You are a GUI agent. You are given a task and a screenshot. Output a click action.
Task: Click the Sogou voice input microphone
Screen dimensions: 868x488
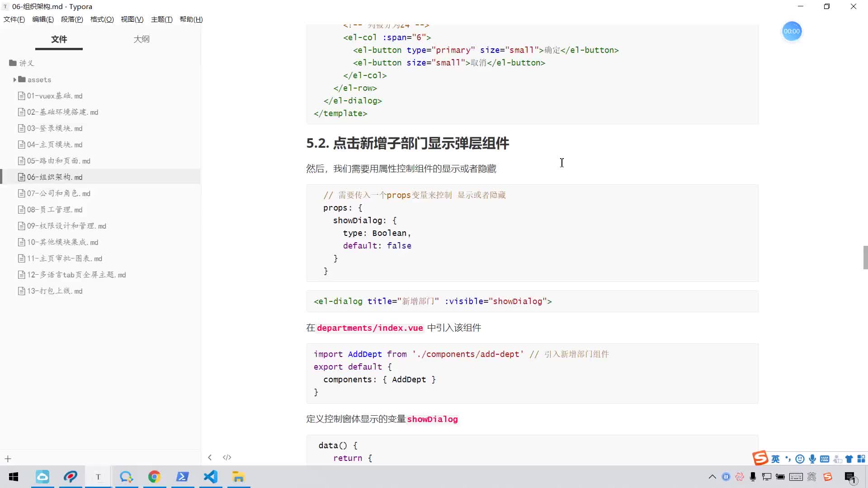tap(812, 459)
